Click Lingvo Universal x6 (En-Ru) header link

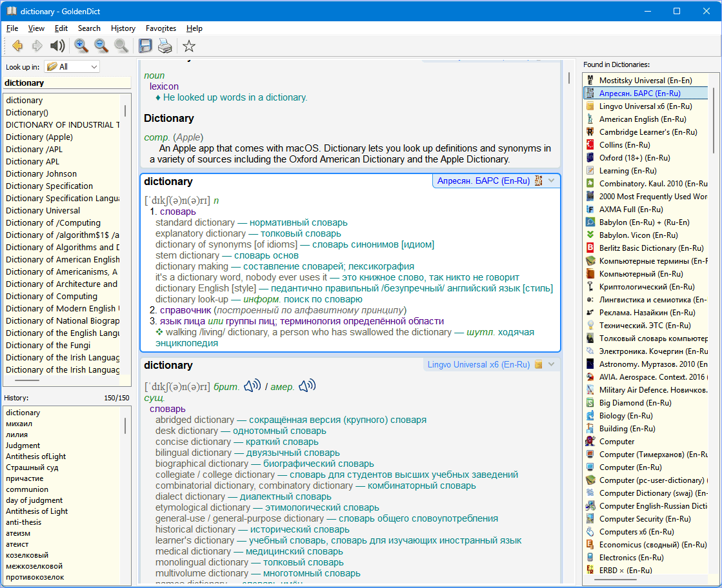click(478, 364)
